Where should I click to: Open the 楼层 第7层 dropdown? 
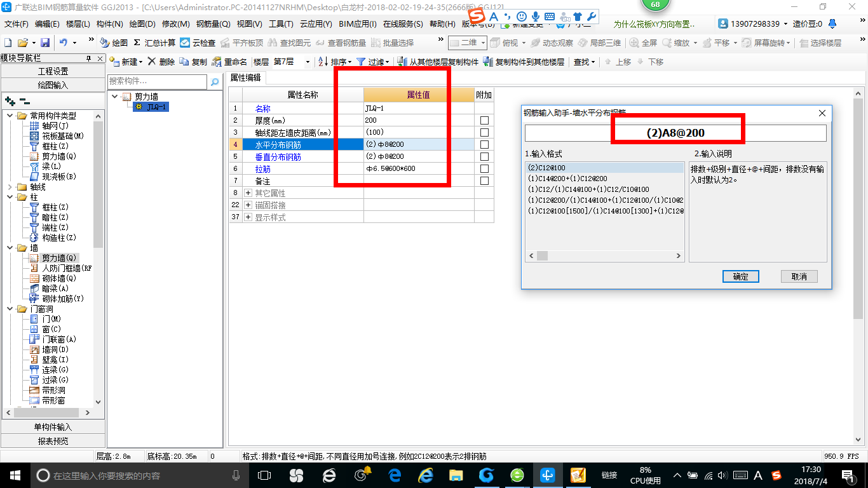tap(308, 62)
